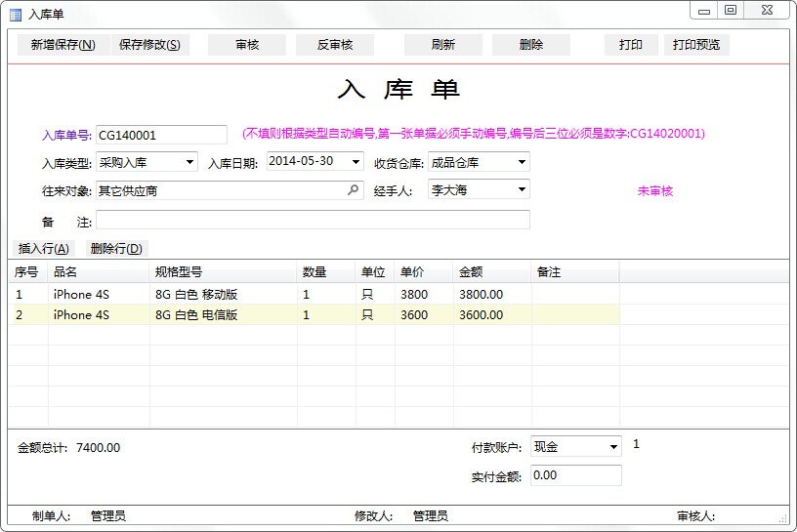Click the 删除行(D) button
797x532 pixels.
coord(116,249)
